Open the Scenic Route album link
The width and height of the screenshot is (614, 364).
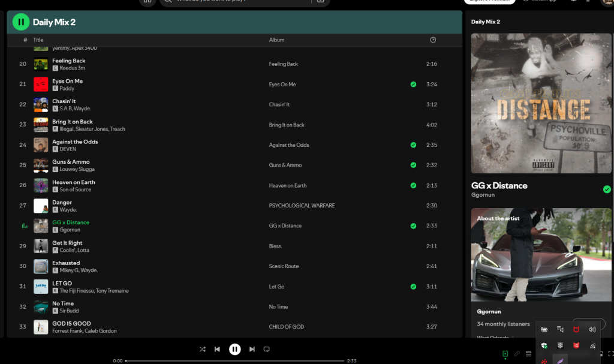pos(284,266)
